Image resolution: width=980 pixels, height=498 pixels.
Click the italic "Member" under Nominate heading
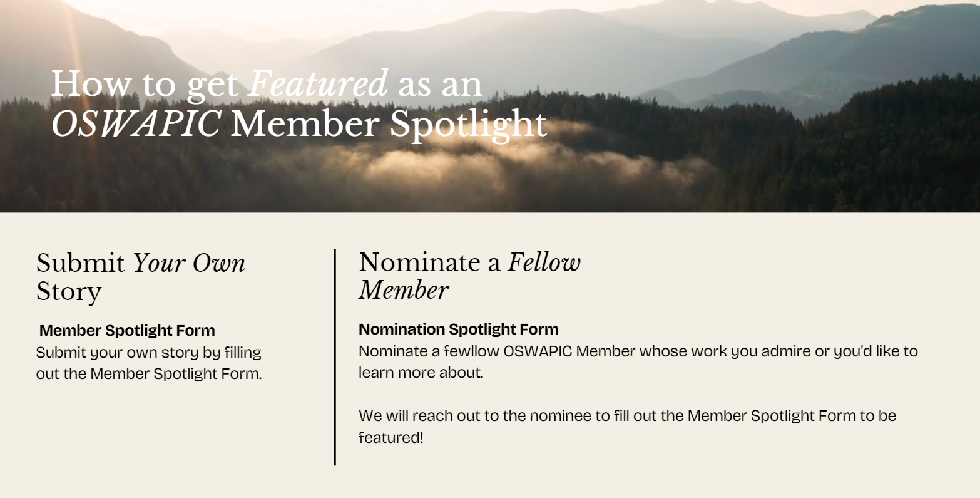coord(404,290)
